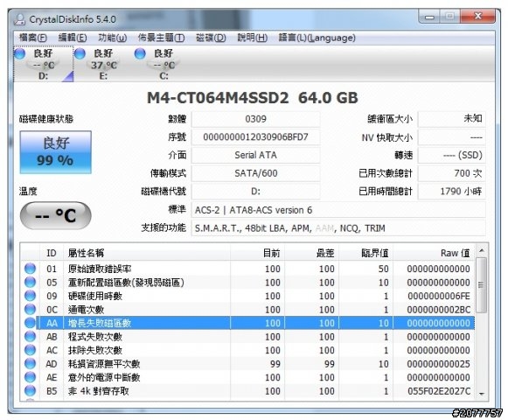Click the ID column header
The width and height of the screenshot is (508, 420).
point(52,253)
